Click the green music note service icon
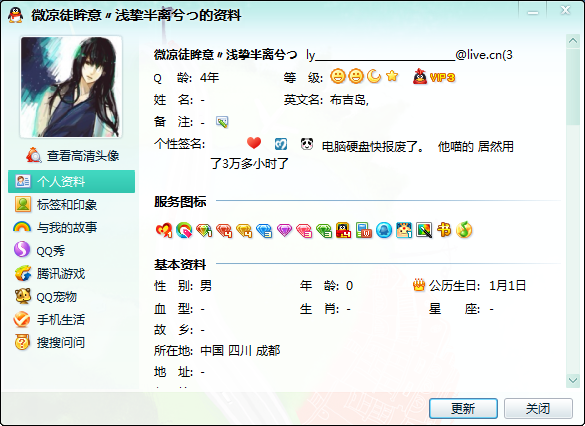 coord(464,230)
